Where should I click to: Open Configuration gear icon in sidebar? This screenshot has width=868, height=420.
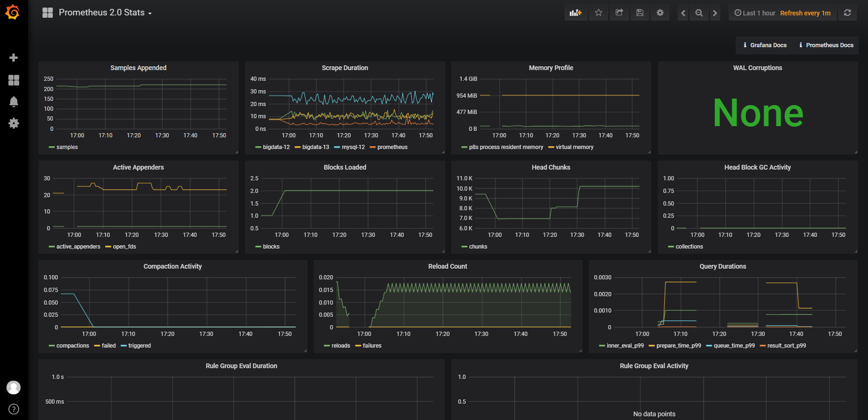14,123
